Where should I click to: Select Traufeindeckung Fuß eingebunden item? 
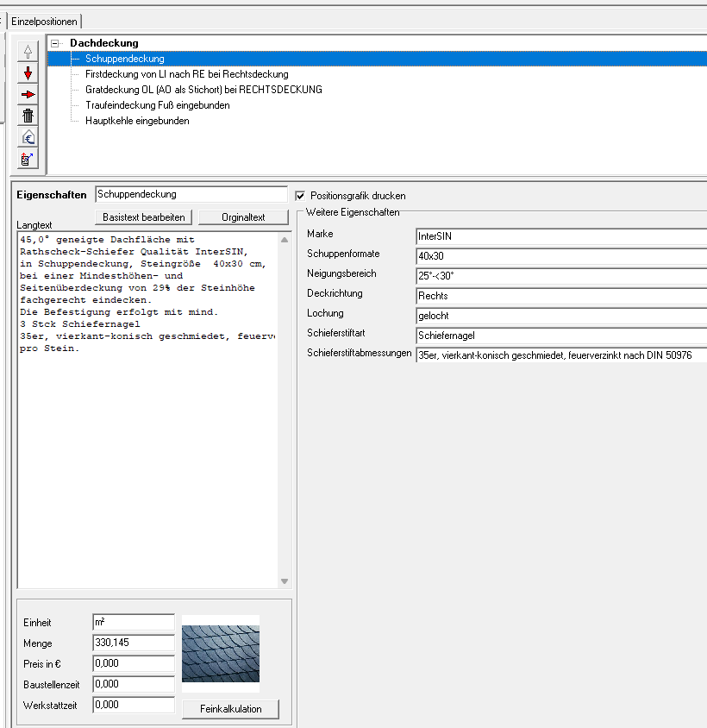point(157,105)
